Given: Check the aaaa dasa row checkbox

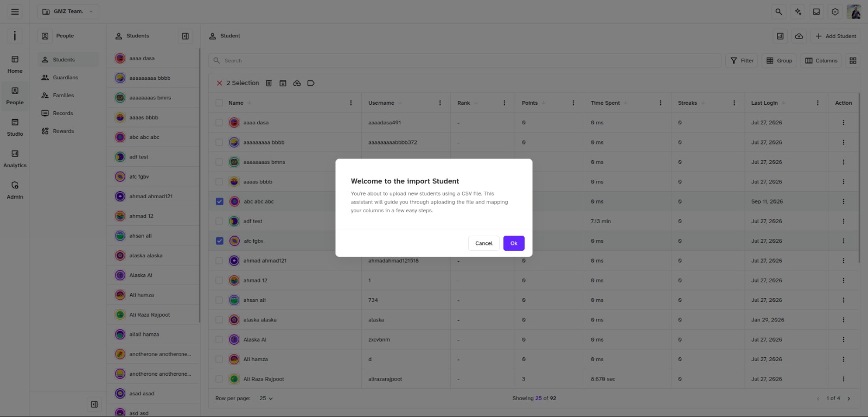Looking at the screenshot, I should pyautogui.click(x=219, y=123).
